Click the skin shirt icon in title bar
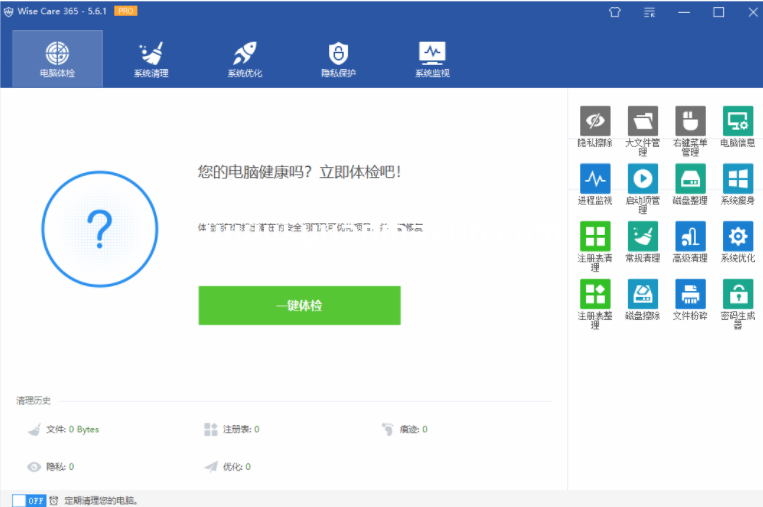The width and height of the screenshot is (763, 507). pos(615,12)
